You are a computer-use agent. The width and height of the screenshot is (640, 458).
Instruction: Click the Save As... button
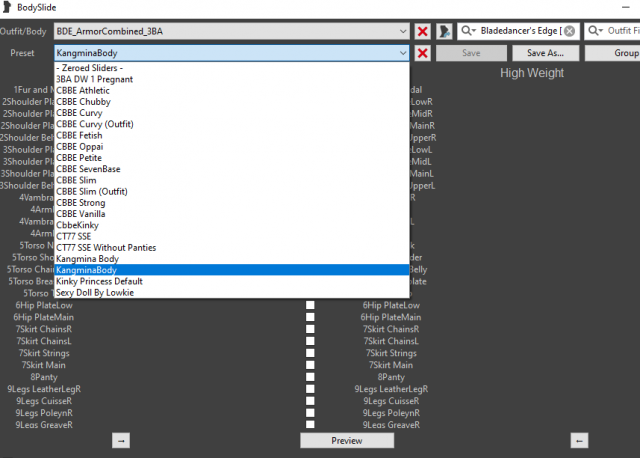pos(545,53)
